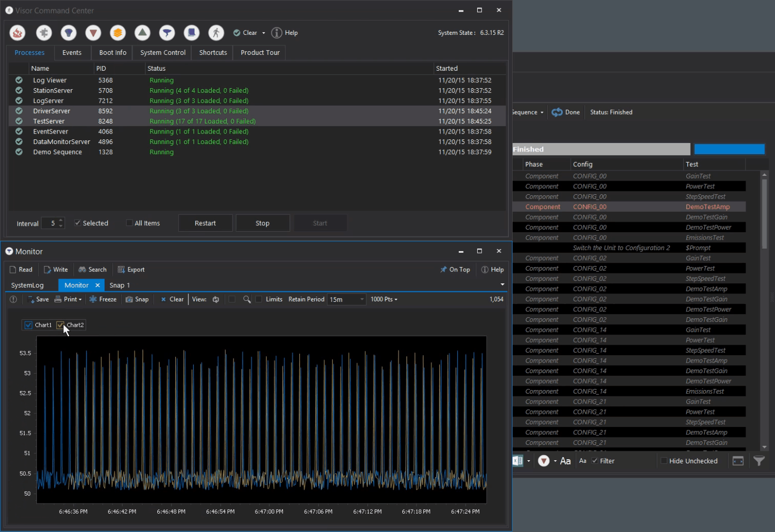Switch to the Events tab
775x532 pixels.
(x=72, y=52)
